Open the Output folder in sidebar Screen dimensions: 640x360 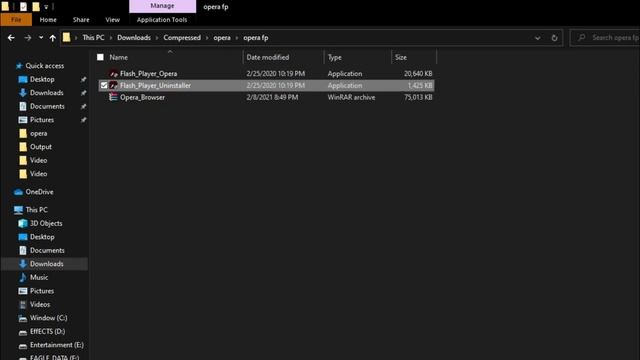[x=41, y=147]
